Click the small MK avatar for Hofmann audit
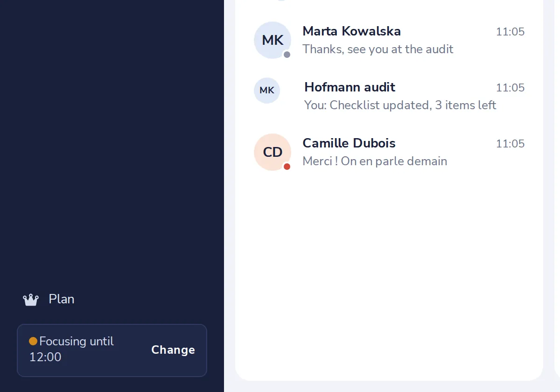The image size is (560, 392). pyautogui.click(x=267, y=91)
